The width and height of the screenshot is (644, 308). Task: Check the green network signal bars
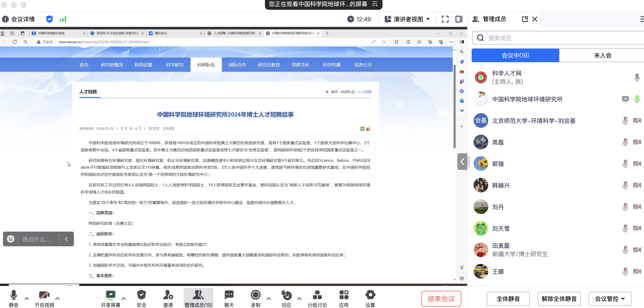click(x=63, y=19)
